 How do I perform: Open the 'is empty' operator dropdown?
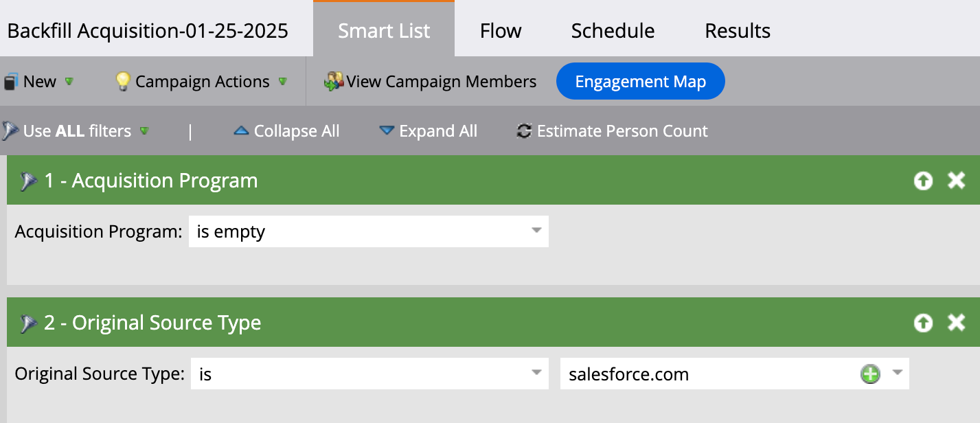(536, 231)
